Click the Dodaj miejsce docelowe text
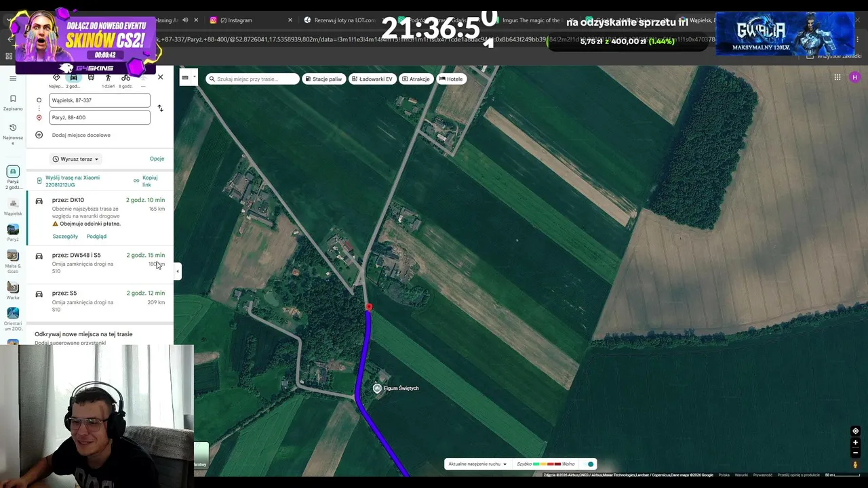 click(81, 135)
